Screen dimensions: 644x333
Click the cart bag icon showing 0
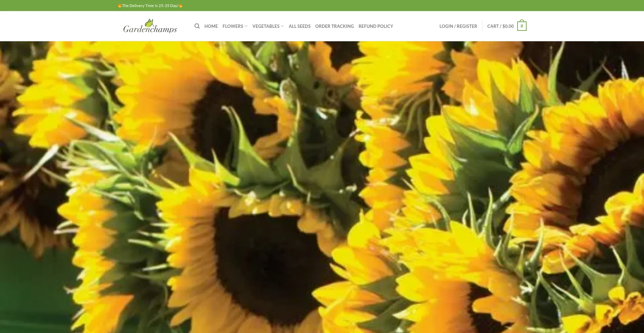pyautogui.click(x=522, y=26)
